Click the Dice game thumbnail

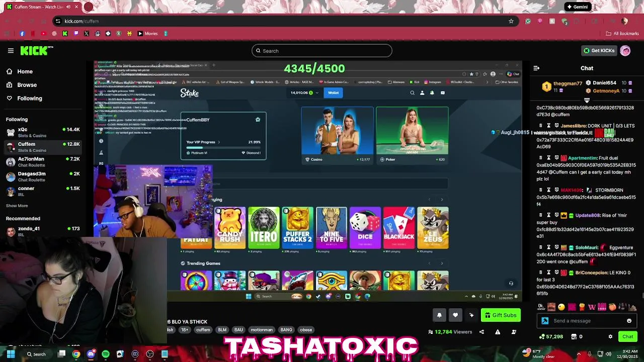[365, 228]
